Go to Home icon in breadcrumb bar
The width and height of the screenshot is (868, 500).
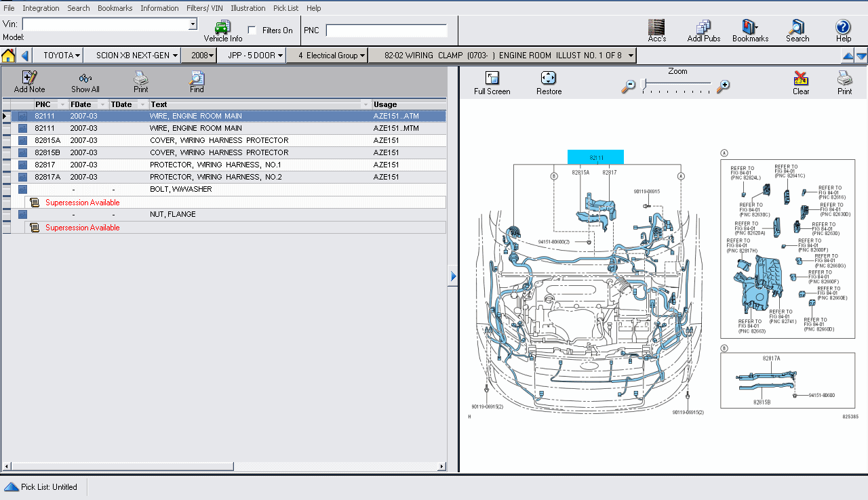pyautogui.click(x=8, y=56)
